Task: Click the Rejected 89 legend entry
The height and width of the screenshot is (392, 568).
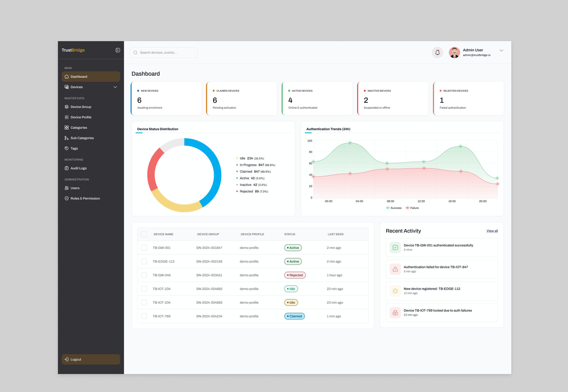Action: [x=252, y=191]
